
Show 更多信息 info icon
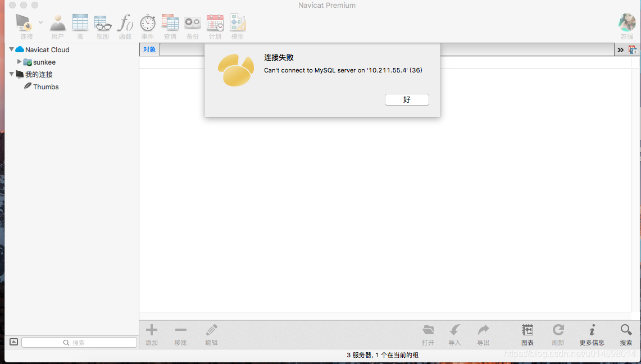(x=592, y=330)
